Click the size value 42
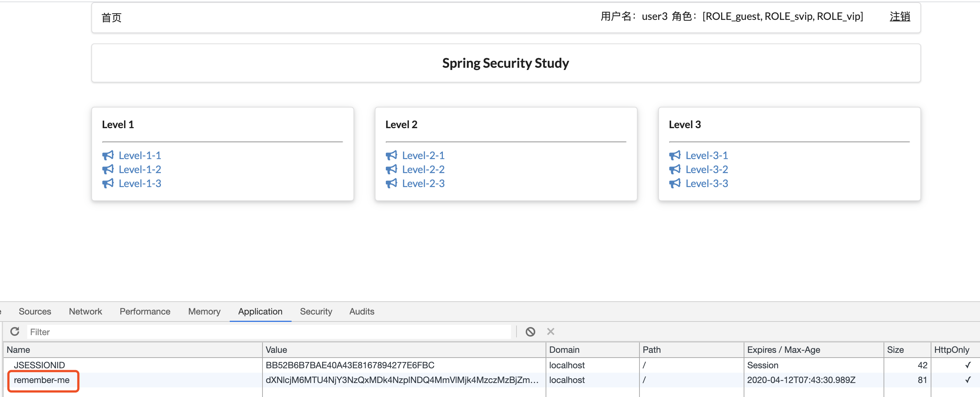This screenshot has width=980, height=397. click(x=922, y=365)
